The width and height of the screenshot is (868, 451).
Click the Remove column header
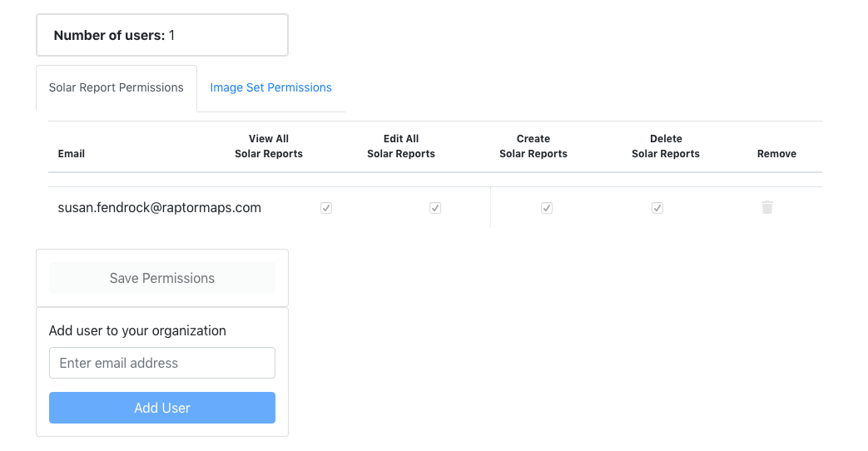(x=776, y=154)
